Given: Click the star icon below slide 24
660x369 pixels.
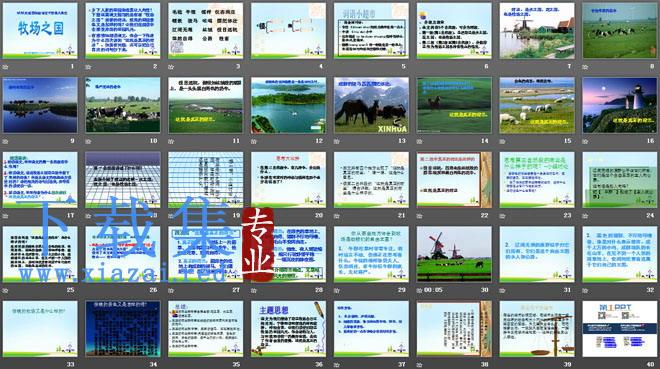Looking at the screenshot, I should [585, 216].
